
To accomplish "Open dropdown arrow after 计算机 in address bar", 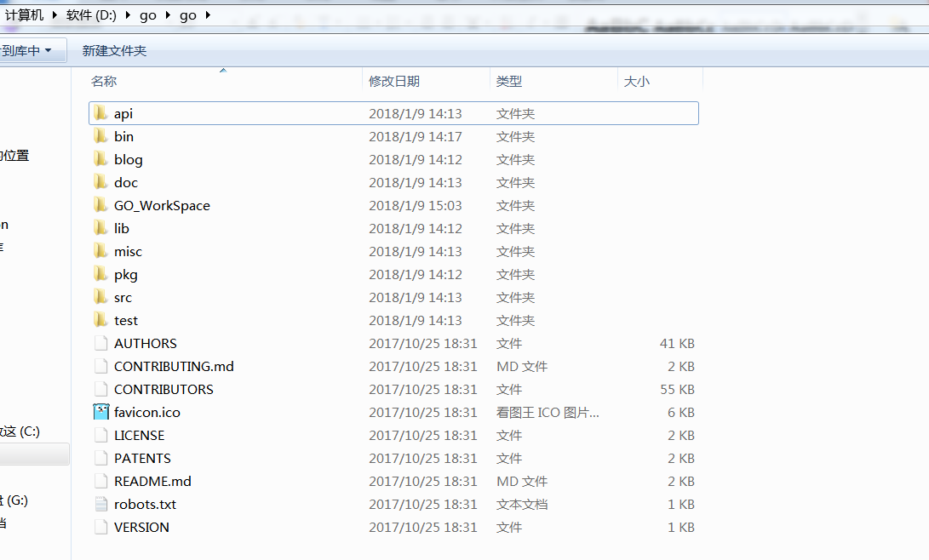I will click(x=54, y=14).
